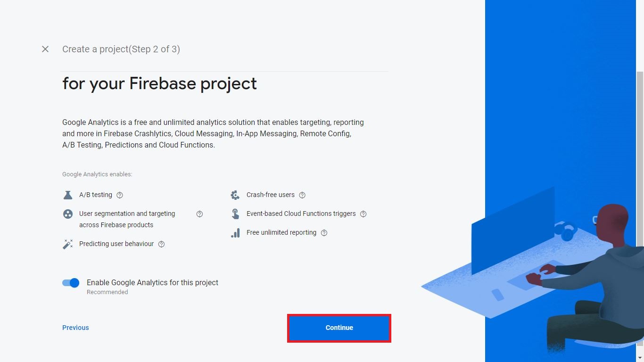
Task: Open help for User segmentation and targeting
Action: 199,214
